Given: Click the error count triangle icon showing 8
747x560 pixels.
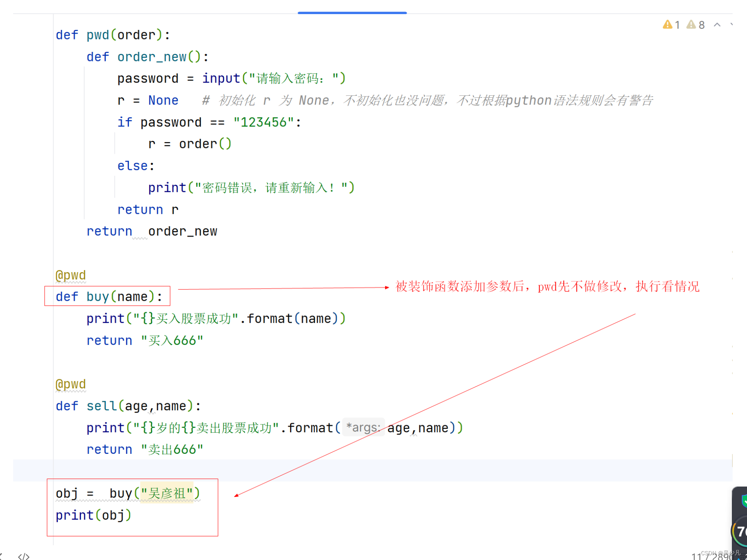Looking at the screenshot, I should coord(692,24).
